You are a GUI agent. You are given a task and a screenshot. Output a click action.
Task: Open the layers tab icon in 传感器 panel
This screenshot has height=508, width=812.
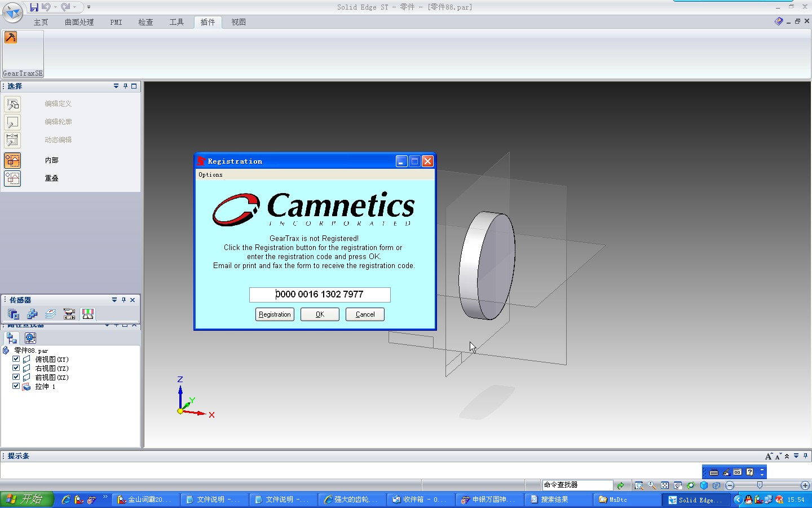[x=51, y=314]
